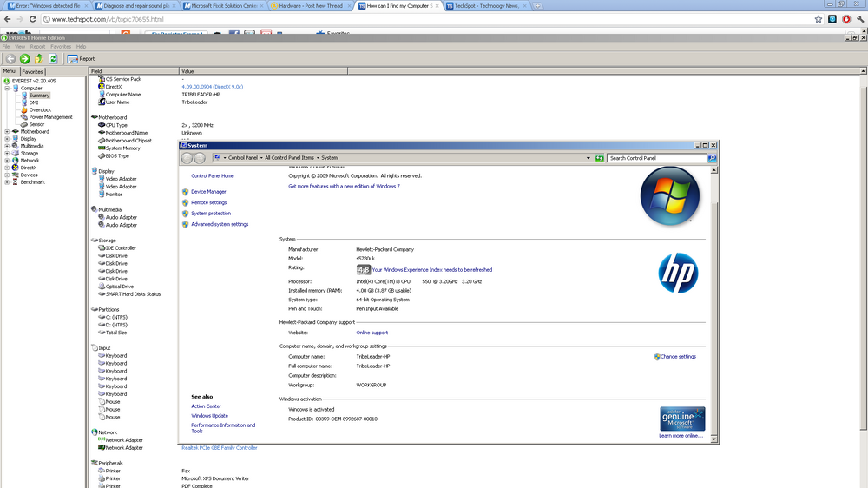Click Learn more online link

click(x=681, y=436)
